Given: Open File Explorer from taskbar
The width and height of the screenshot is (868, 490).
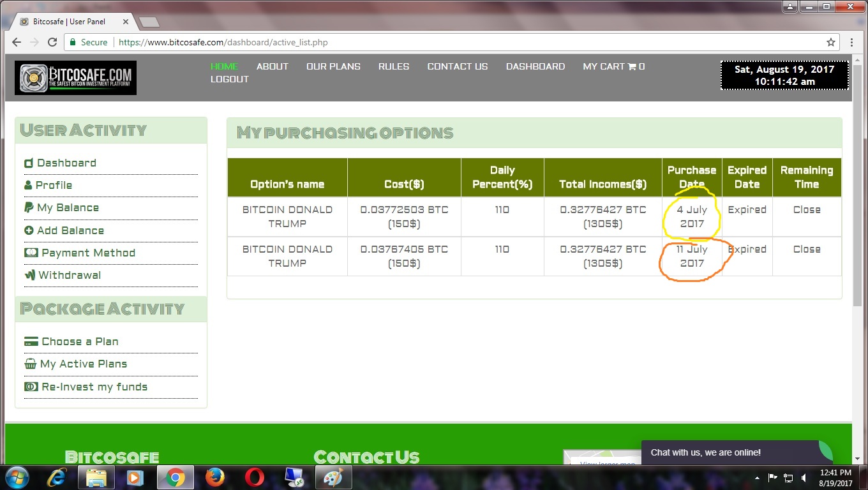Looking at the screenshot, I should [96, 477].
